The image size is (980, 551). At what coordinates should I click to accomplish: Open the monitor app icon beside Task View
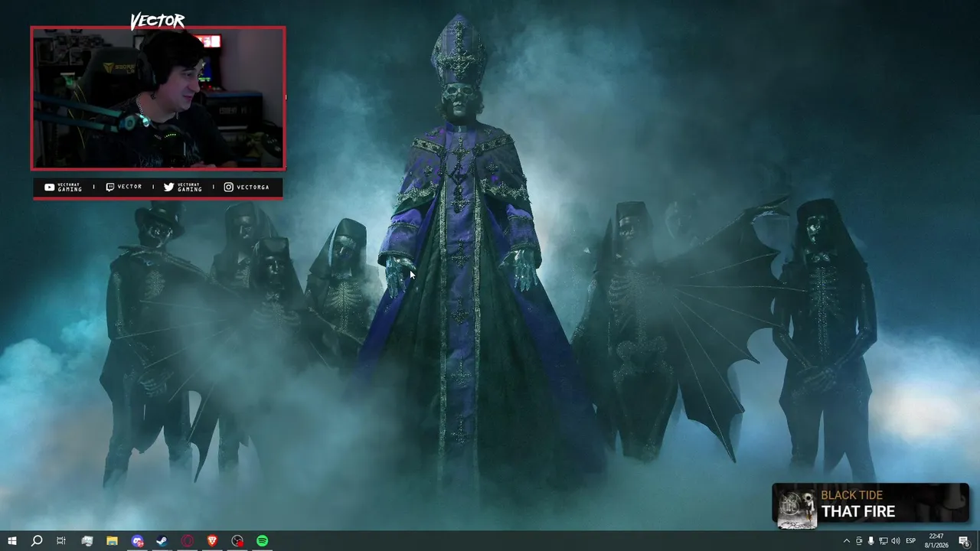pos(87,541)
